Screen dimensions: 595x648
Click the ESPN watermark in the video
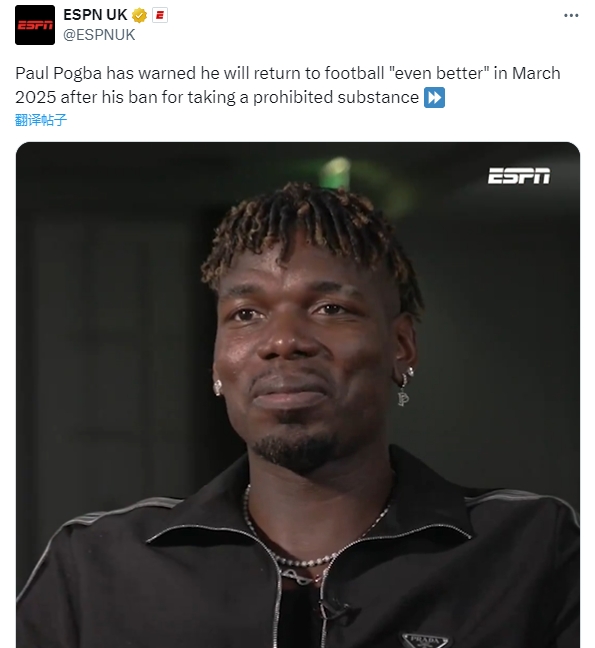click(519, 176)
